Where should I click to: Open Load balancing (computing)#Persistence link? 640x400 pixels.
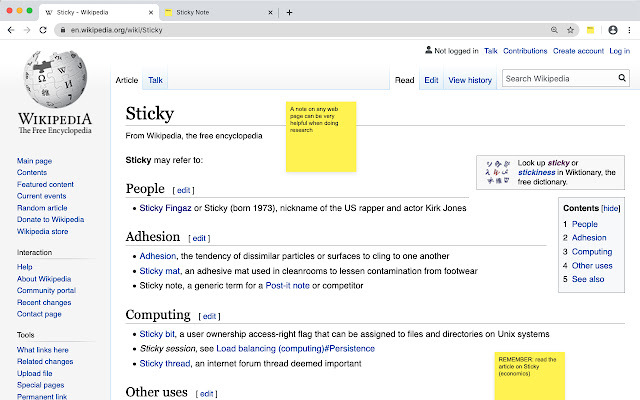(296, 349)
